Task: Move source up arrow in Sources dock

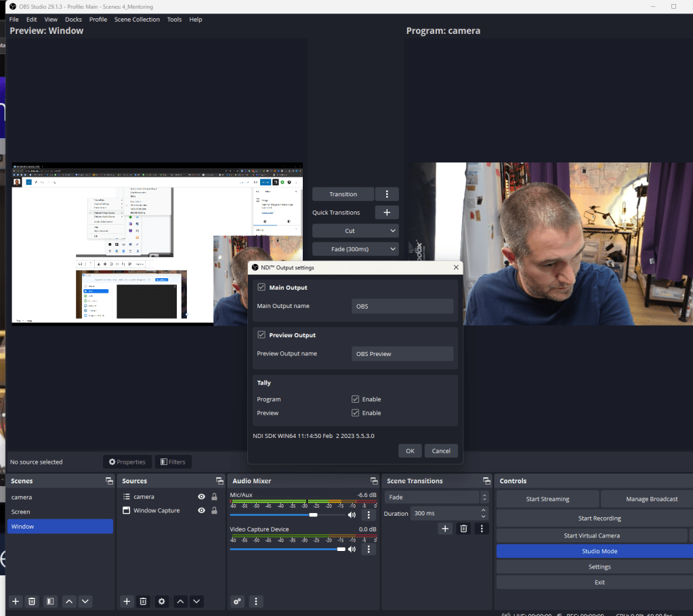Action: (x=180, y=601)
